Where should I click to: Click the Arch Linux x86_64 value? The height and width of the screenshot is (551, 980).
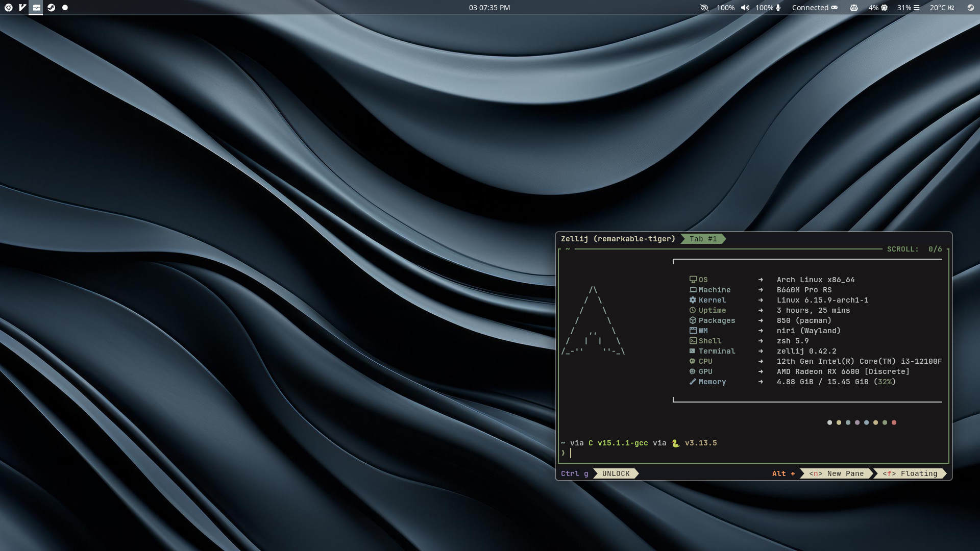click(816, 280)
